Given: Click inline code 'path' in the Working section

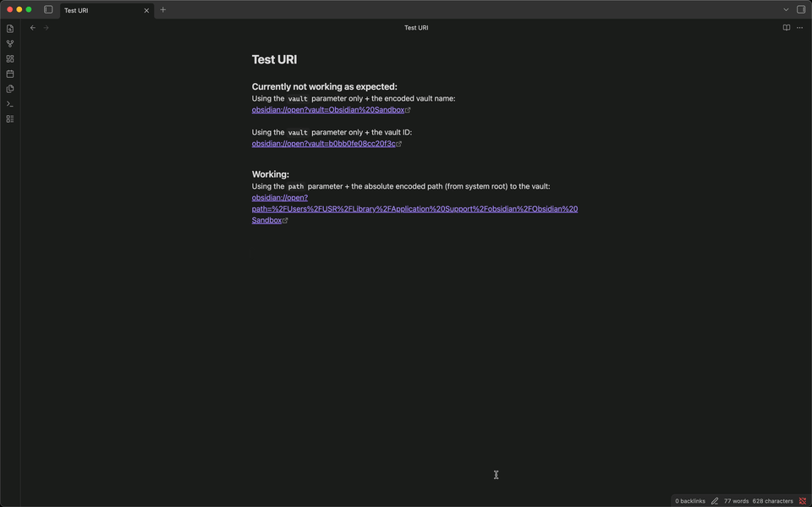Looking at the screenshot, I should tap(296, 186).
